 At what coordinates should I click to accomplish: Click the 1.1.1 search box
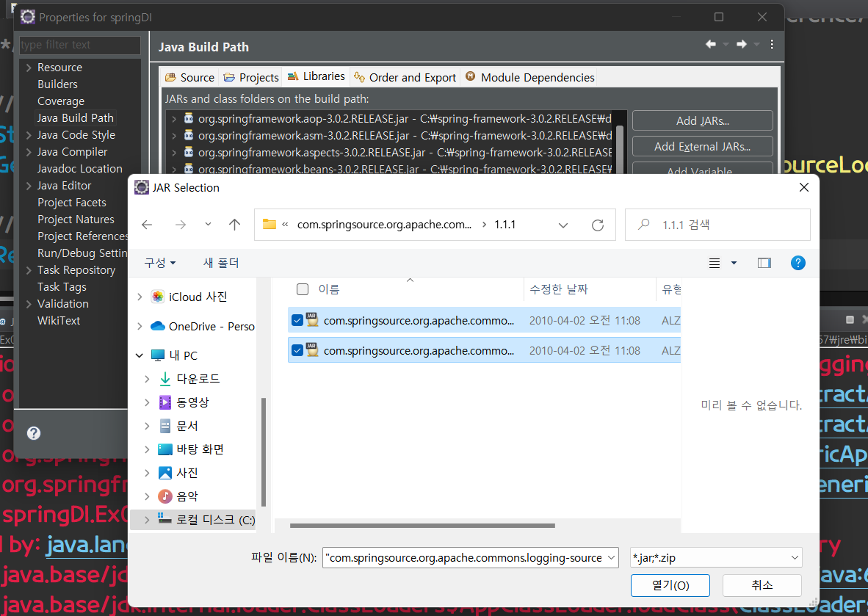pyautogui.click(x=717, y=225)
